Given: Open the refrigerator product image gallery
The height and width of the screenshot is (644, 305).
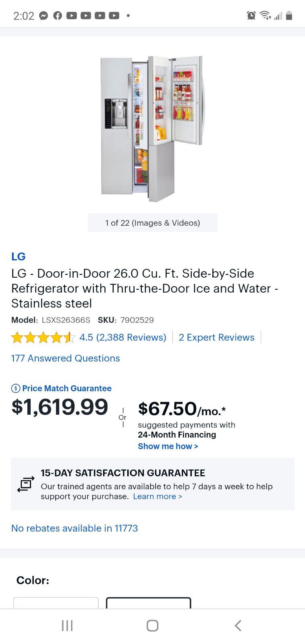Looking at the screenshot, I should [x=153, y=129].
